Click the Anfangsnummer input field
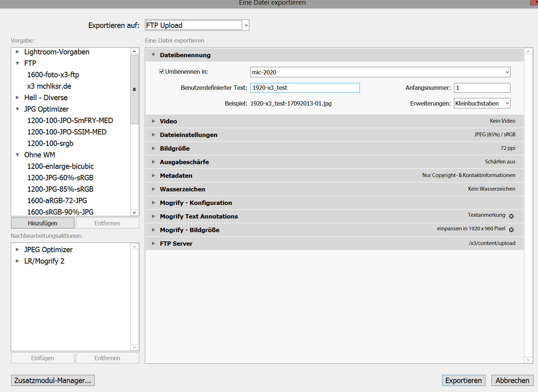 click(x=482, y=88)
